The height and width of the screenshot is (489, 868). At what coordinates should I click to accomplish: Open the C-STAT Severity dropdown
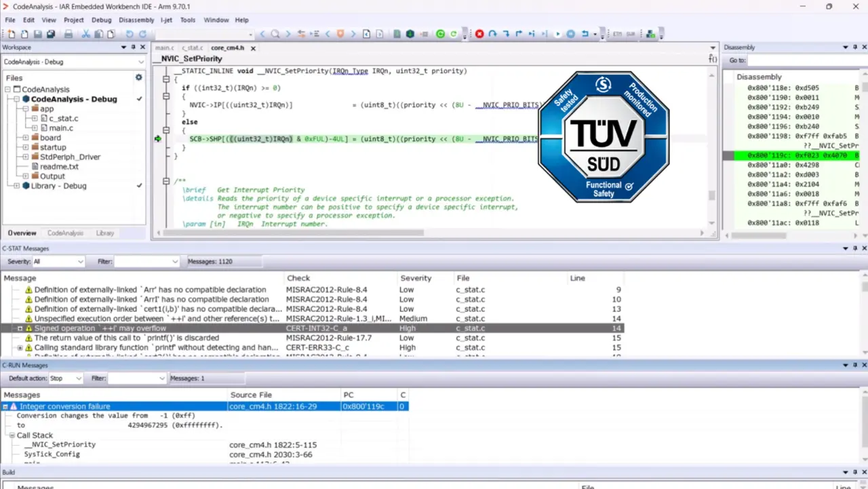(58, 262)
